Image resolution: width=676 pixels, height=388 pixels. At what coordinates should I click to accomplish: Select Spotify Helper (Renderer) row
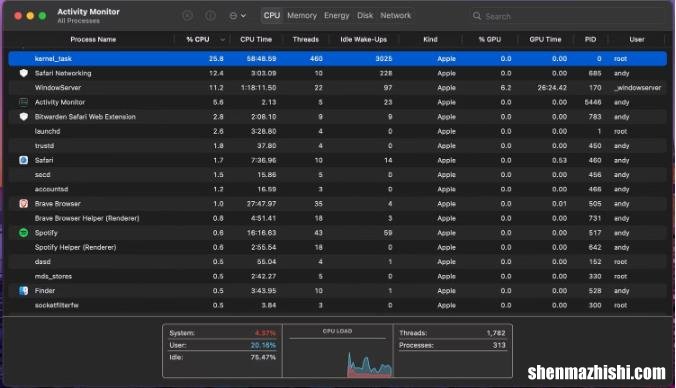point(338,247)
